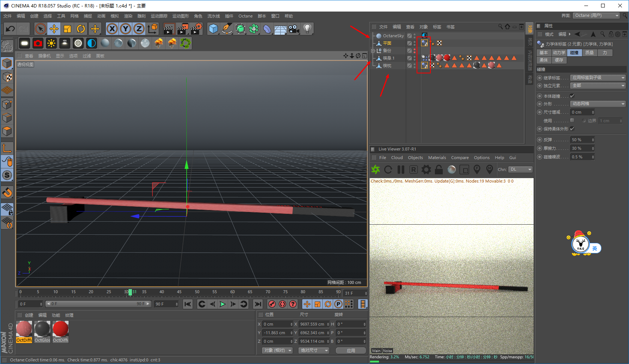Play the animation forward
This screenshot has height=364, width=629.
point(222,304)
